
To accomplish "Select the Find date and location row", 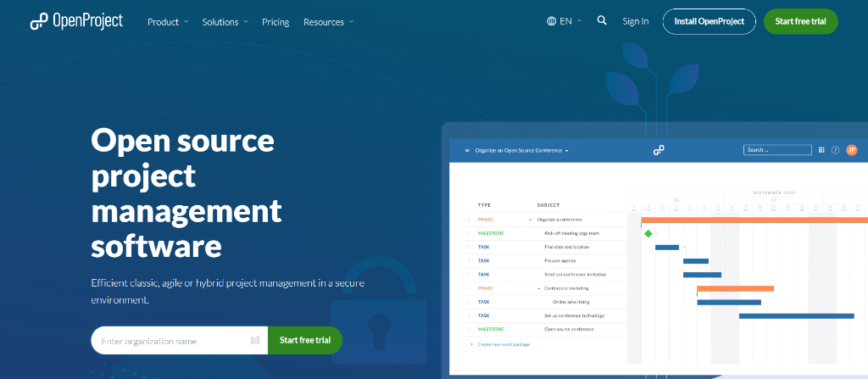I will (x=546, y=247).
